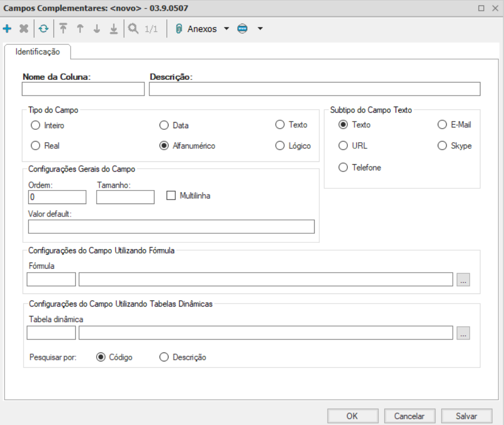504x425 pixels.
Task: Click the next record down arrow
Action: pyautogui.click(x=97, y=29)
